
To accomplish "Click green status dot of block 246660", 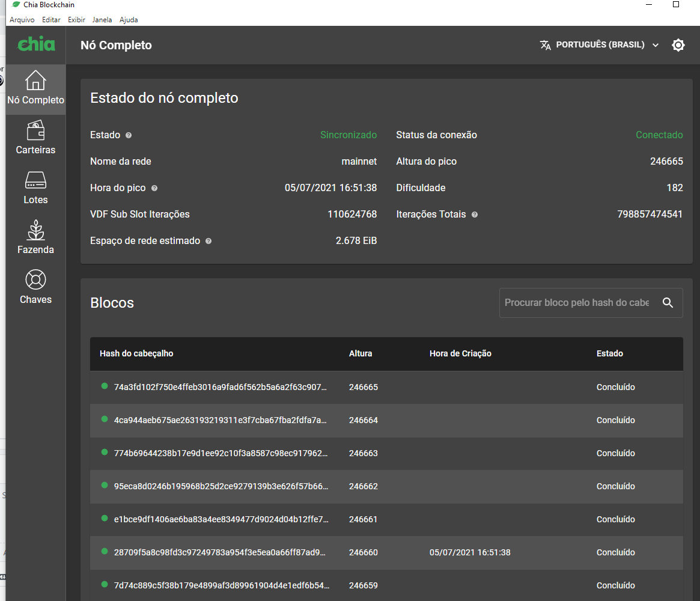I will pos(105,552).
